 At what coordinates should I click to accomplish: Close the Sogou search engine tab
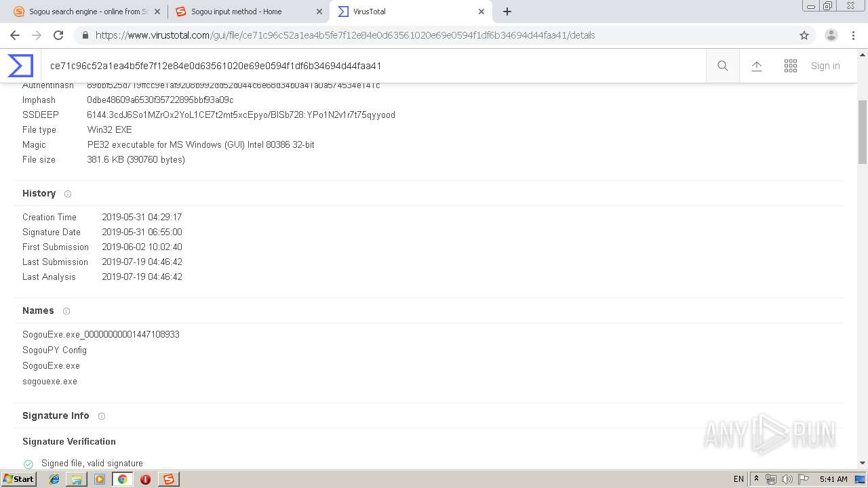[x=157, y=12]
